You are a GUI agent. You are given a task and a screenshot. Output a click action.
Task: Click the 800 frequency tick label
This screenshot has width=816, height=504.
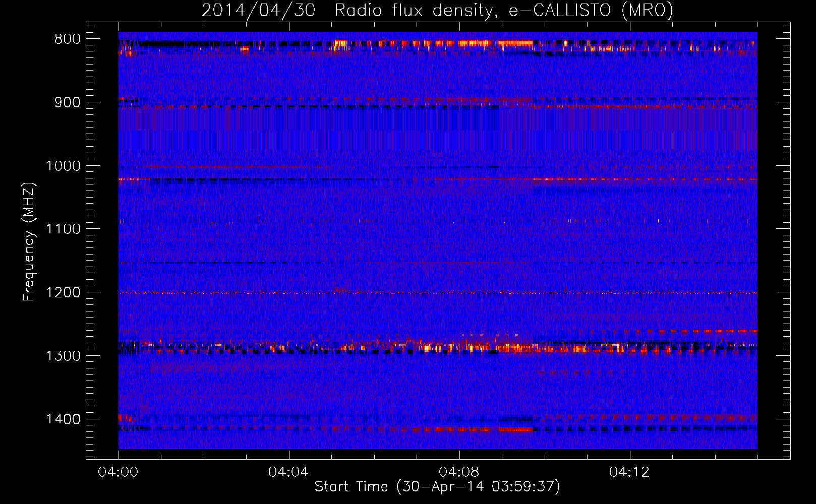pos(67,39)
